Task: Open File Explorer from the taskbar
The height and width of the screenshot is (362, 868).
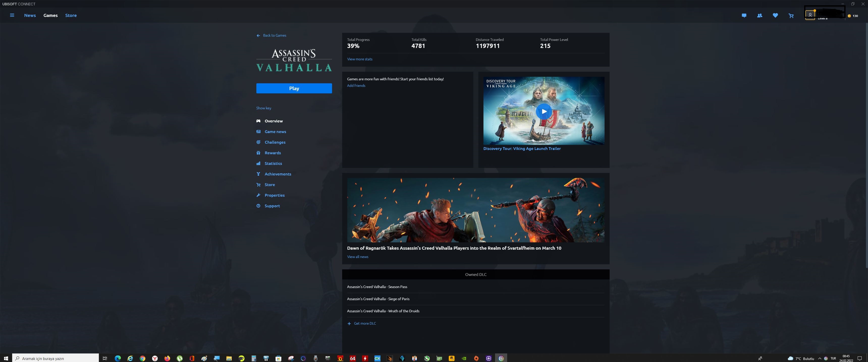Action: [x=229, y=358]
